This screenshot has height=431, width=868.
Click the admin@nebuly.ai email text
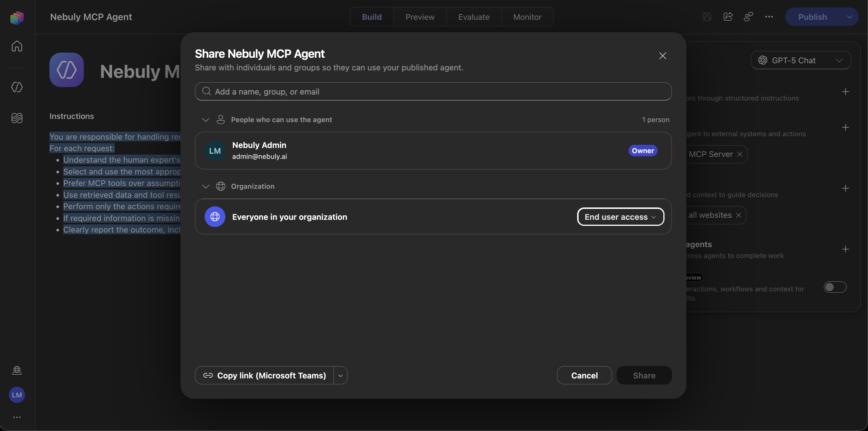point(260,156)
